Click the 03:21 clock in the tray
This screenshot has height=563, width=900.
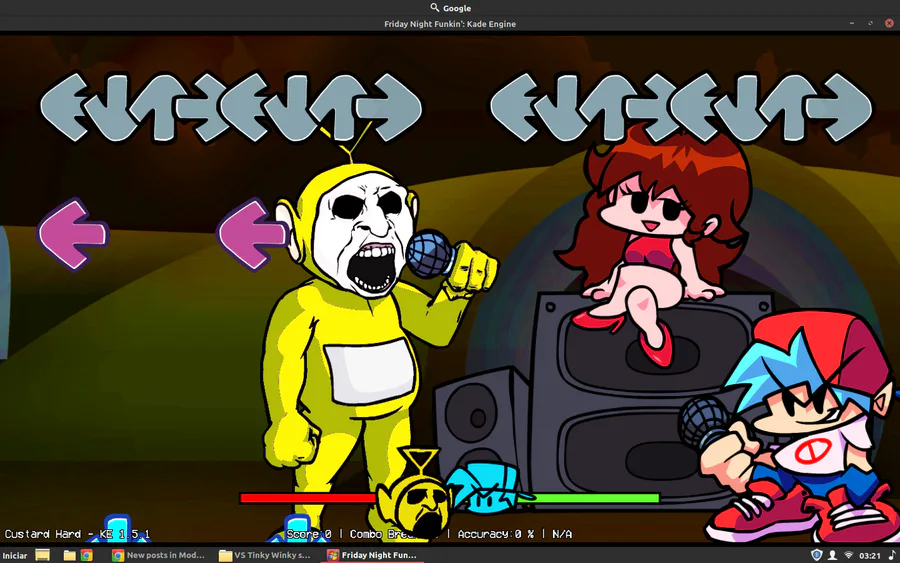tap(870, 556)
